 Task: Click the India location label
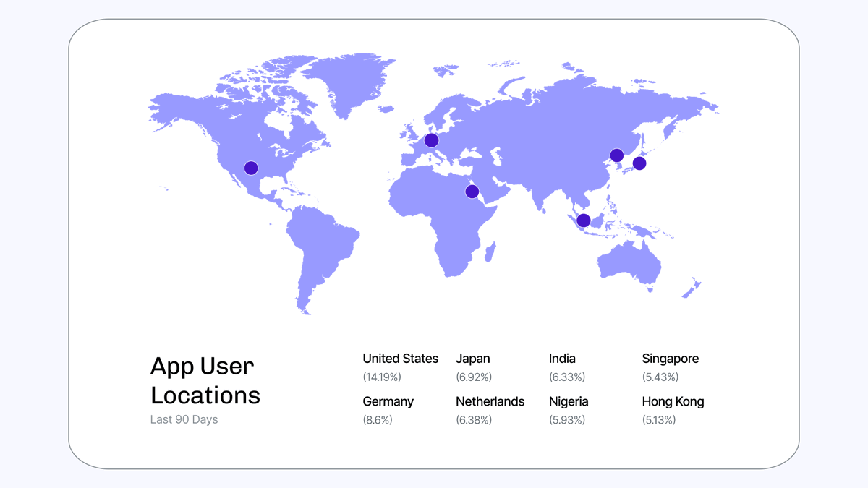pos(562,358)
